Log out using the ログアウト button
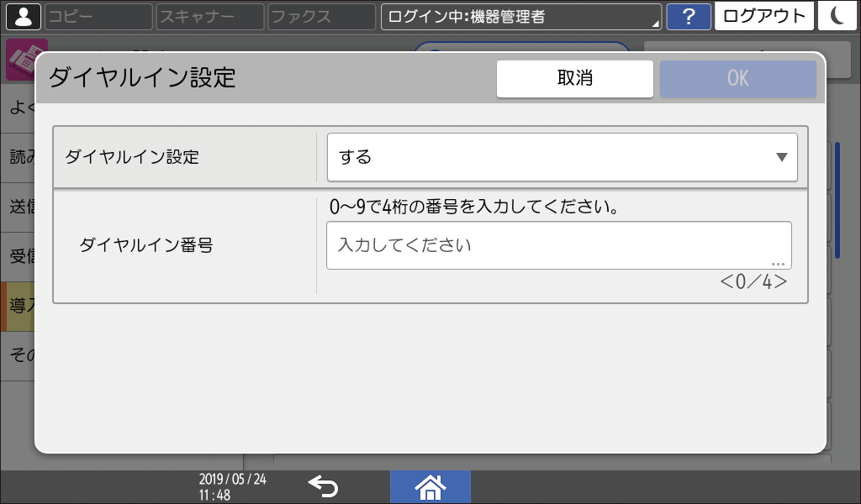The height and width of the screenshot is (504, 861). [763, 16]
